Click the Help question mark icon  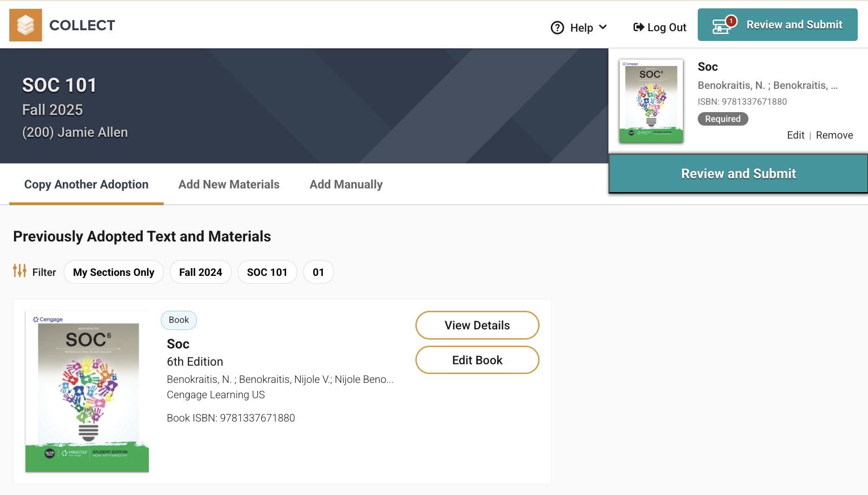[557, 28]
